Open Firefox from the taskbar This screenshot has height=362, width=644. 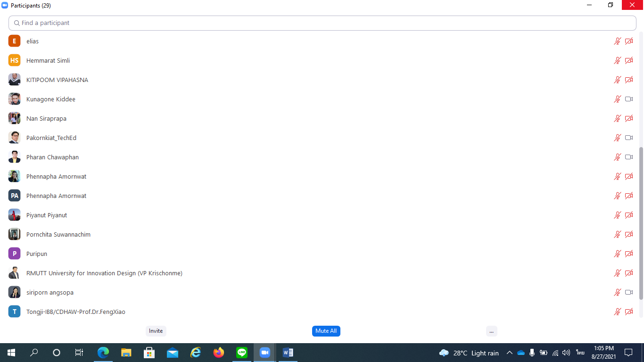coord(219,353)
